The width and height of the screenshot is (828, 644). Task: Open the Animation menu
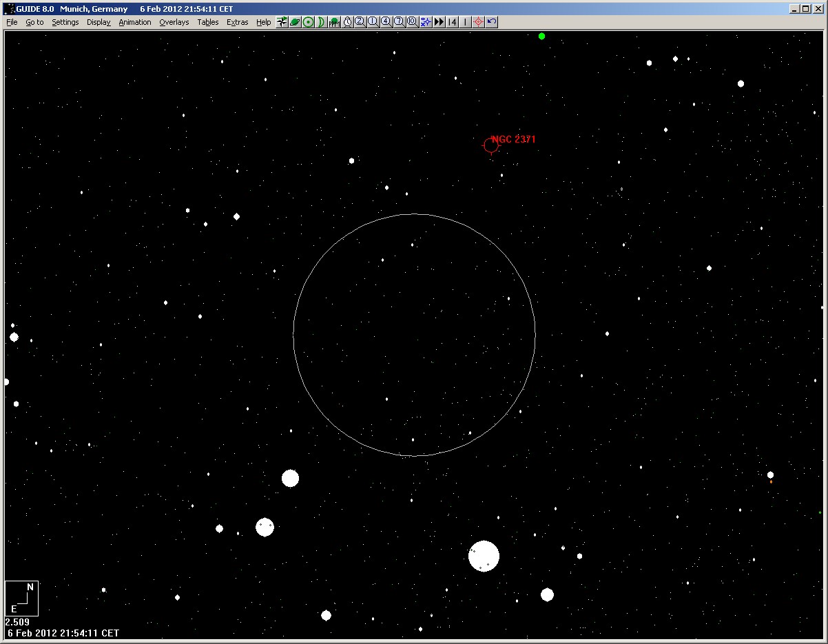click(134, 22)
